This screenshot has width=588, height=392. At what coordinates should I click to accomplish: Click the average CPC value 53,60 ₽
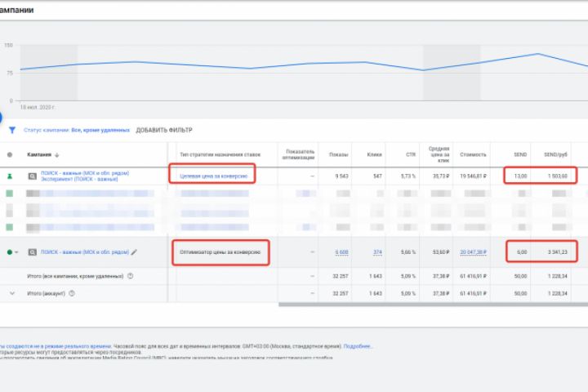coord(441,252)
